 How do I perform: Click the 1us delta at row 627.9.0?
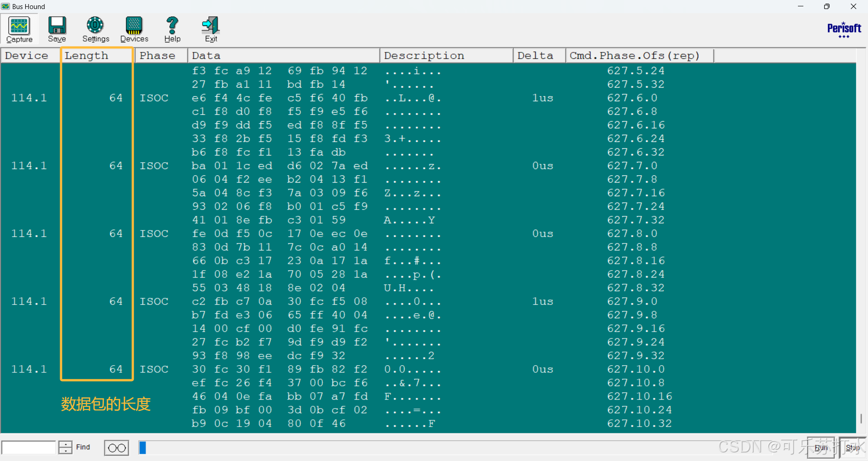(x=542, y=301)
